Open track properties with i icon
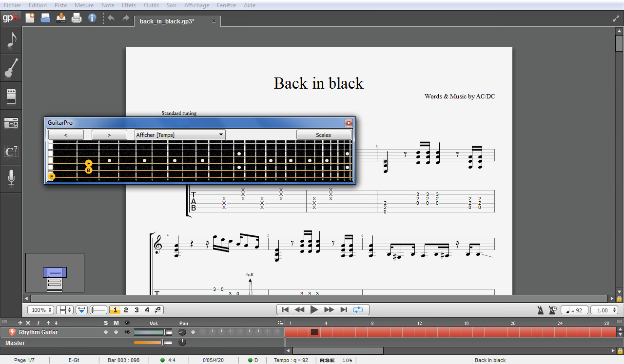 pyautogui.click(x=39, y=323)
